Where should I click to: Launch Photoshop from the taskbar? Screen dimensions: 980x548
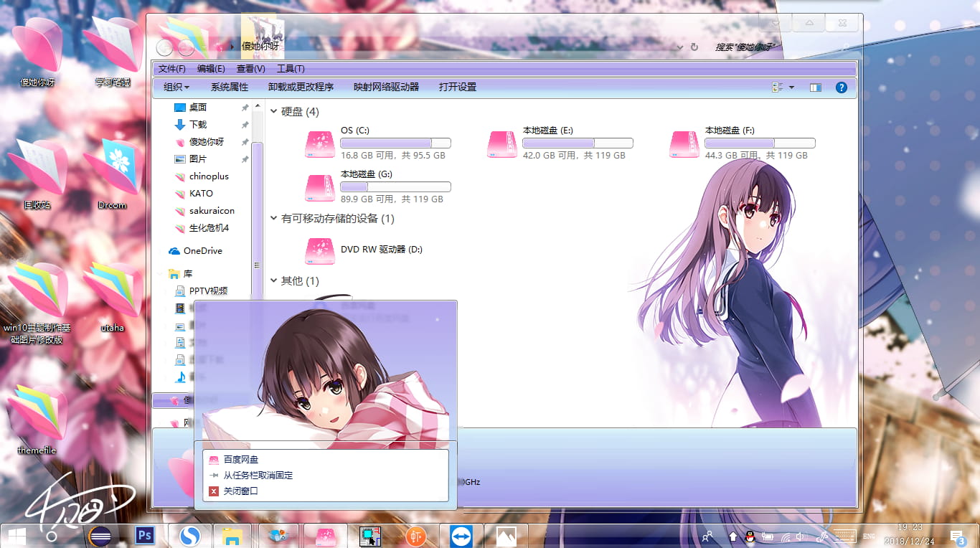click(144, 535)
